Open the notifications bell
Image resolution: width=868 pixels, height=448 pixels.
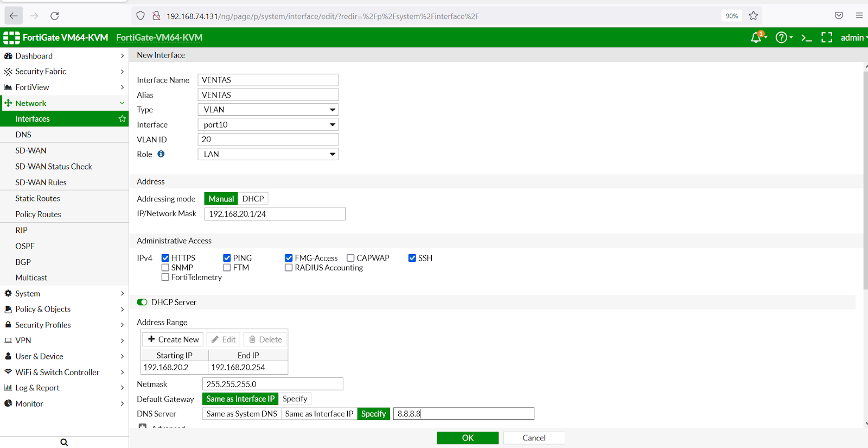756,37
